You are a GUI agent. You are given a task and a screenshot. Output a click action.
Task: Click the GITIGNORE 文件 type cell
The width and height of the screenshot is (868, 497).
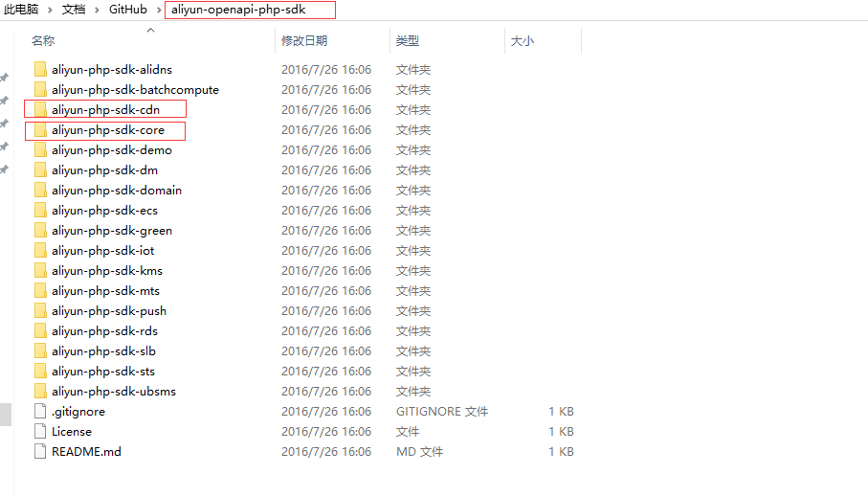(x=442, y=411)
